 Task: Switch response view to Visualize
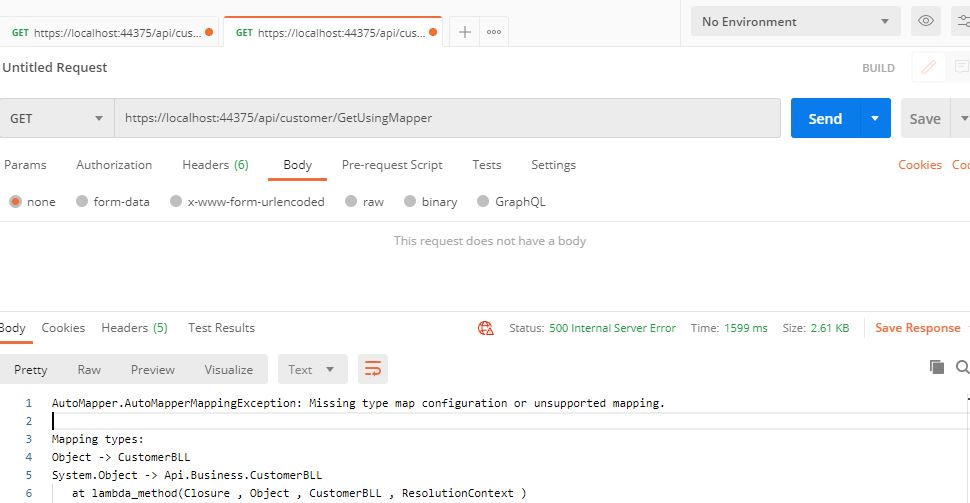(x=229, y=369)
